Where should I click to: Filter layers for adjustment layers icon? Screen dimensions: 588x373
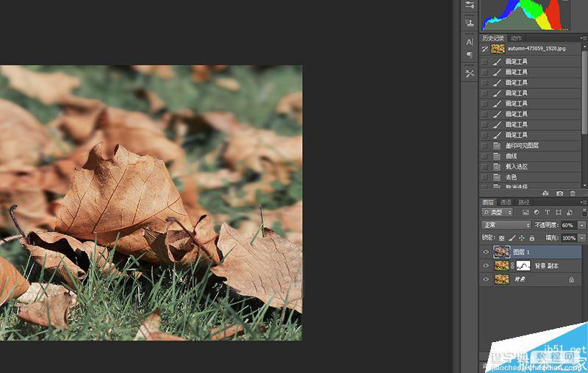point(537,213)
